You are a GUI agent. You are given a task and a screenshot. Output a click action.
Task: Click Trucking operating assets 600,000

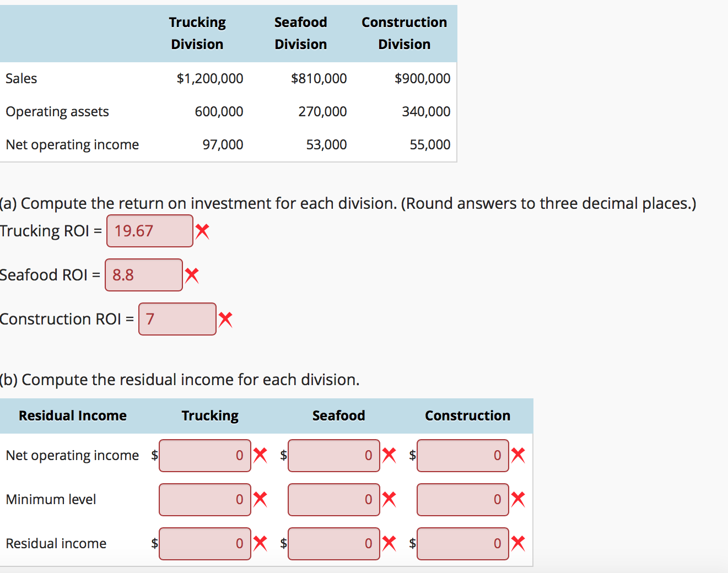(x=219, y=112)
